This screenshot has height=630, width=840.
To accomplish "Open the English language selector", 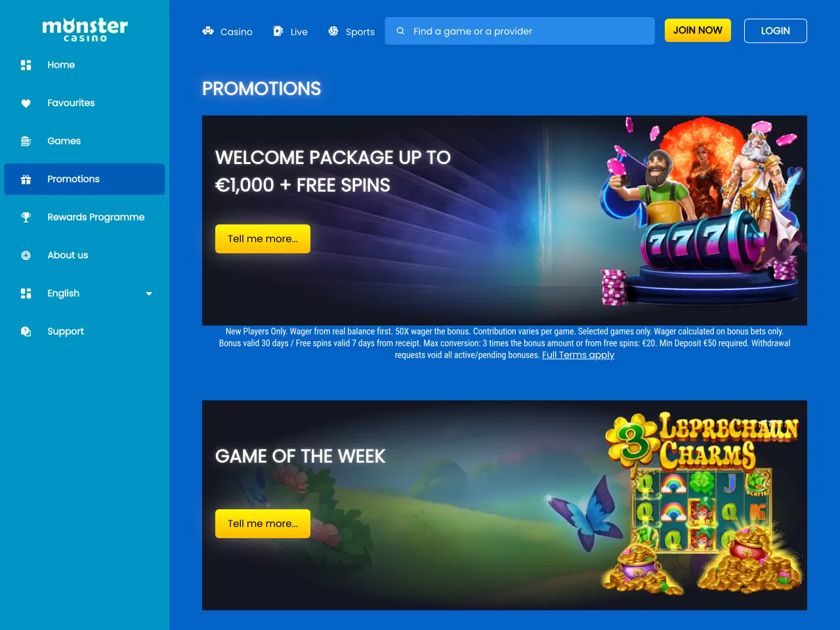I will [x=85, y=293].
